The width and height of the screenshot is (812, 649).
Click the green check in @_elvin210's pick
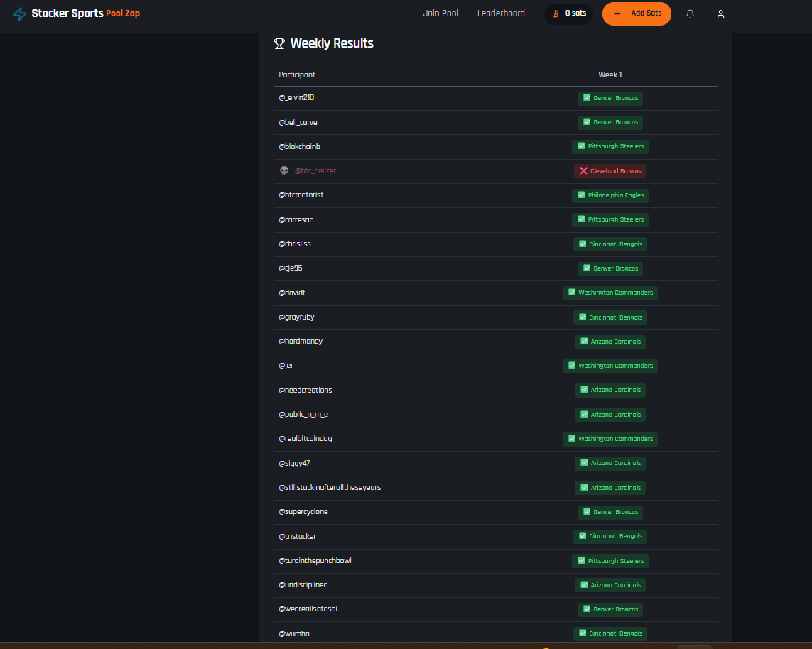(587, 98)
